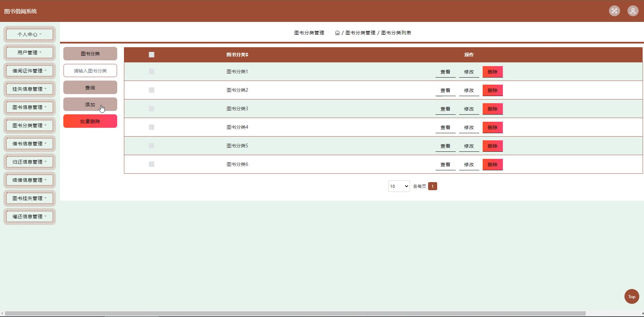
Task: Expand the 挂失信息管理 sidebar menu
Action: 30,89
